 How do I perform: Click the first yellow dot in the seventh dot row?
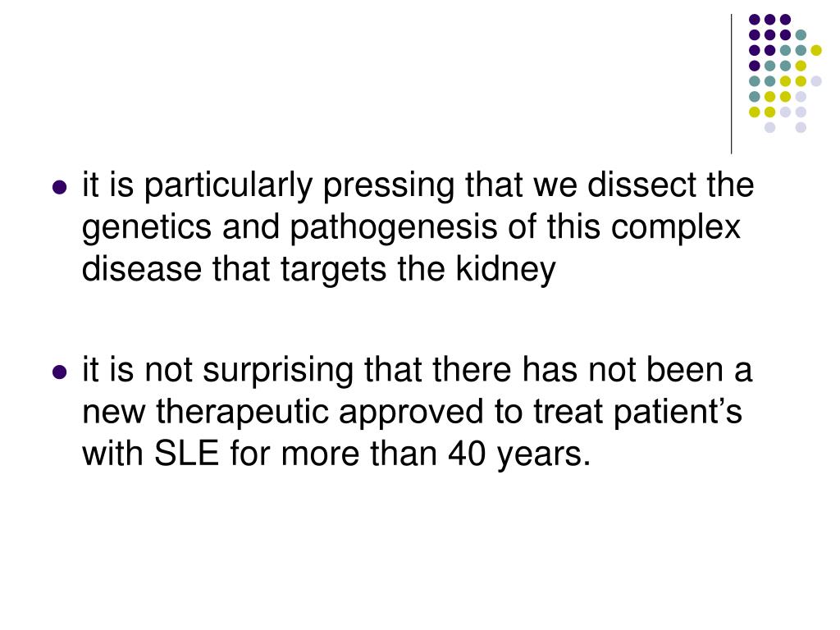click(755, 112)
